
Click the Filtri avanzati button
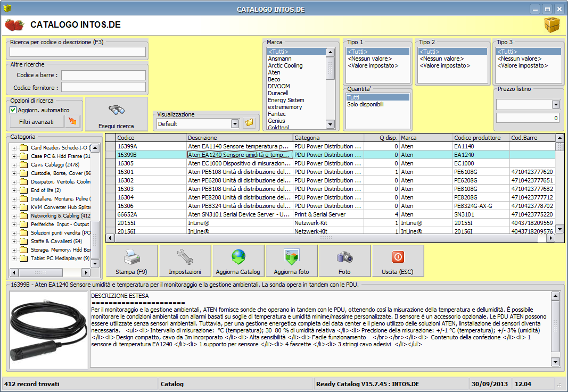37,122
